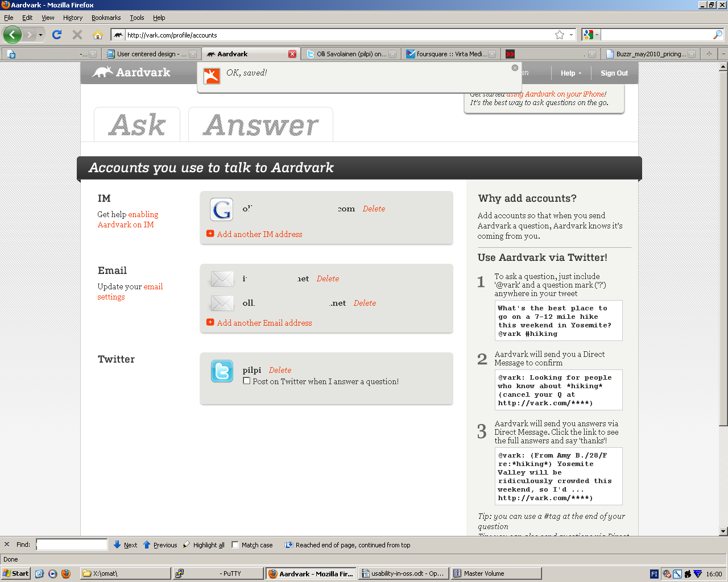Open the Tools menu
Image resolution: width=728 pixels, height=582 pixels.
click(137, 18)
